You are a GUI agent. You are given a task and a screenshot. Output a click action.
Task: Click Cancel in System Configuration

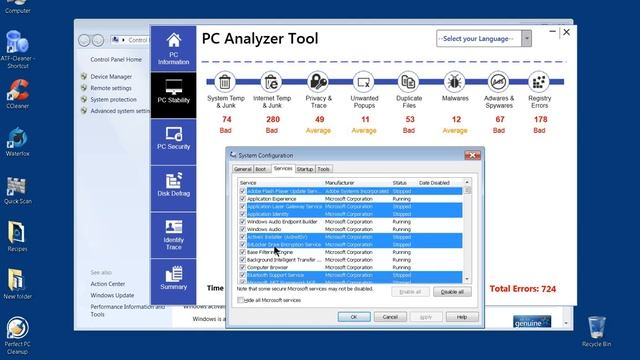[x=390, y=317]
